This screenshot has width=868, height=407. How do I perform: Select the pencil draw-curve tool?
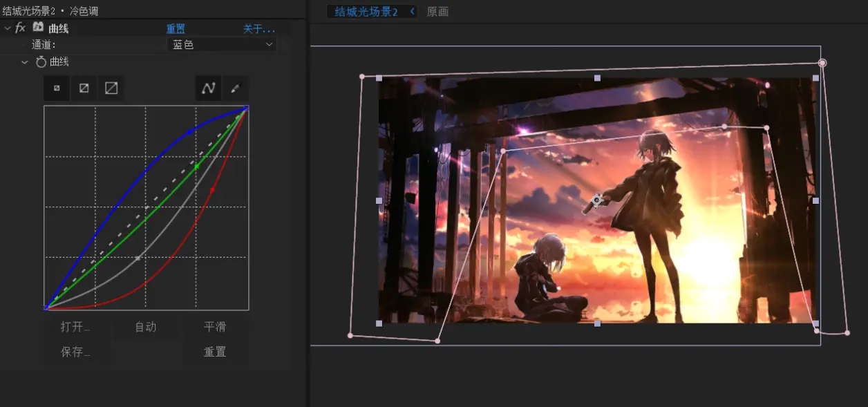coord(235,88)
